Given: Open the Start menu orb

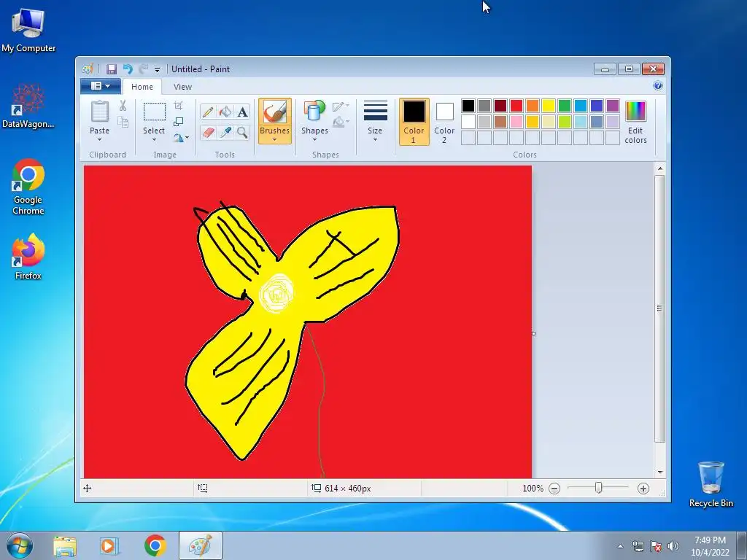Looking at the screenshot, I should pyautogui.click(x=20, y=545).
